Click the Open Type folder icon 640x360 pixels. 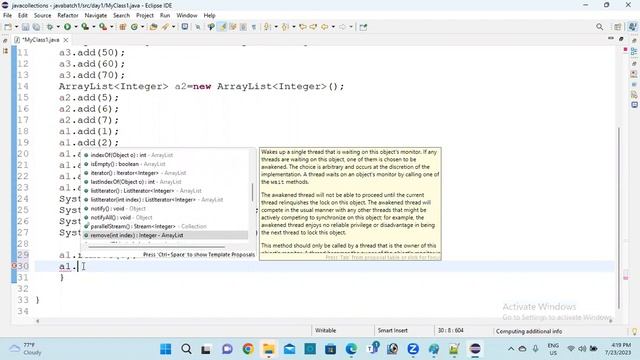point(153,27)
